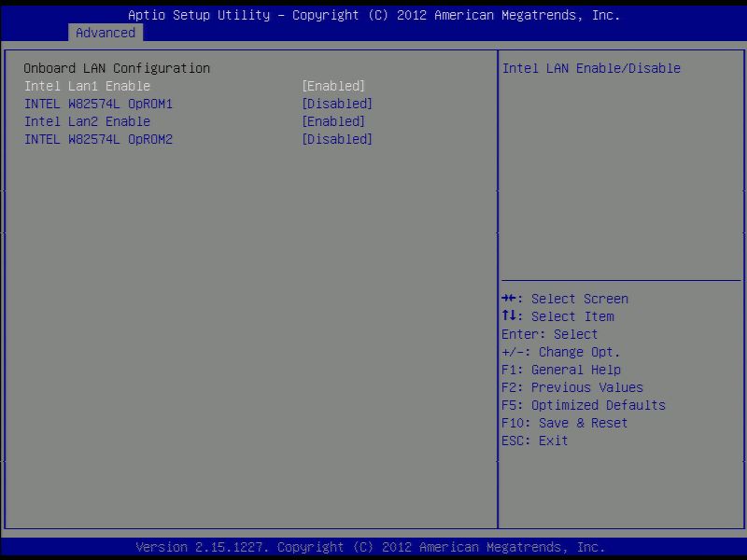Click the F10: Save & Reset hint

[x=565, y=423]
